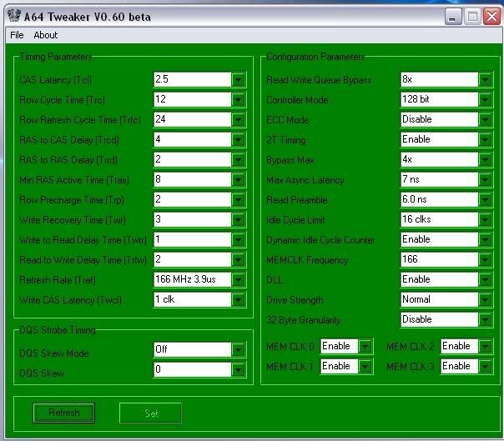Viewport: 504px width, 441px height.
Task: Expand the Read Preamble dropdown arrow
Action: click(485, 199)
